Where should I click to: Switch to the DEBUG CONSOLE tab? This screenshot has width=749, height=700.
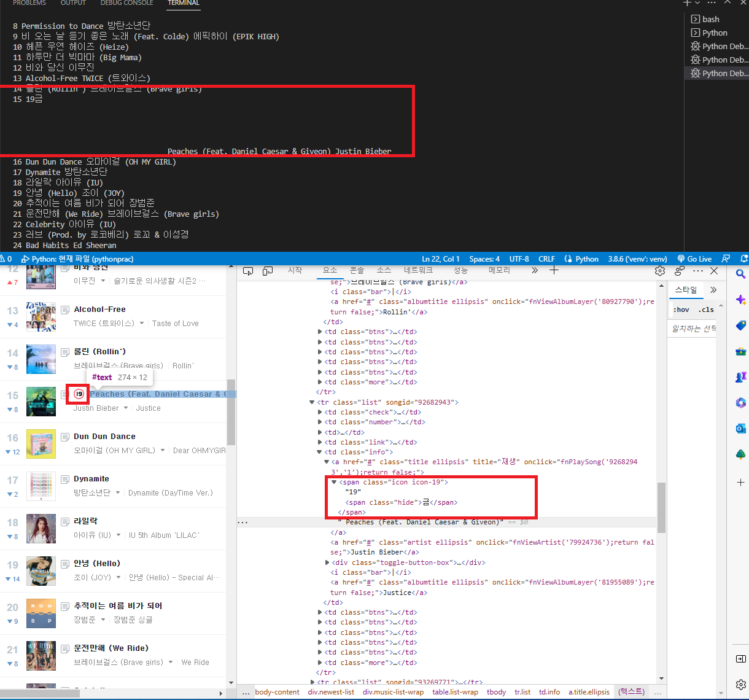click(x=126, y=3)
